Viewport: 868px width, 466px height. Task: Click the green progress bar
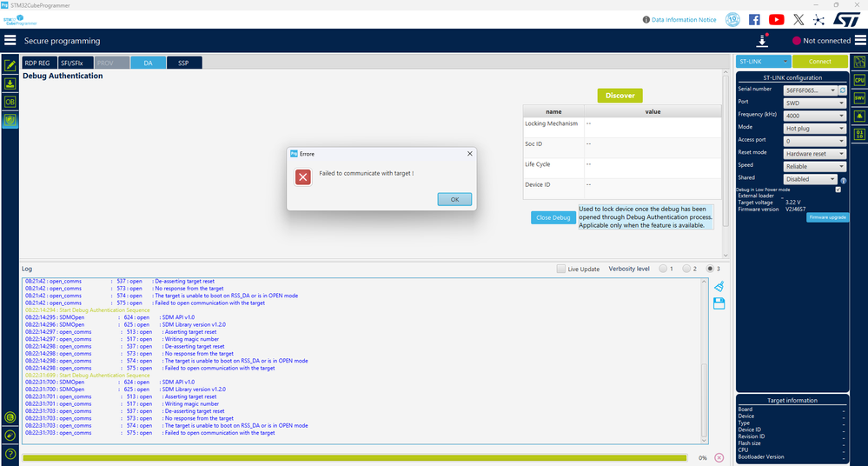(354, 457)
